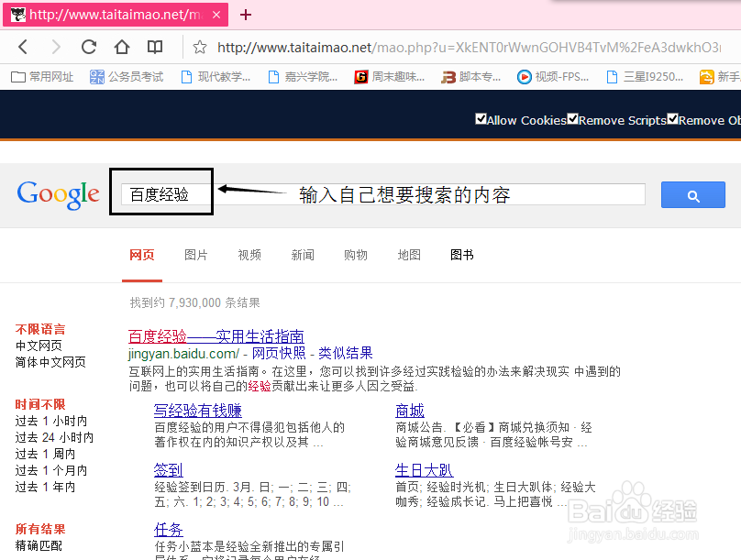Click the browser forward arrow
741x560 pixels.
point(56,47)
